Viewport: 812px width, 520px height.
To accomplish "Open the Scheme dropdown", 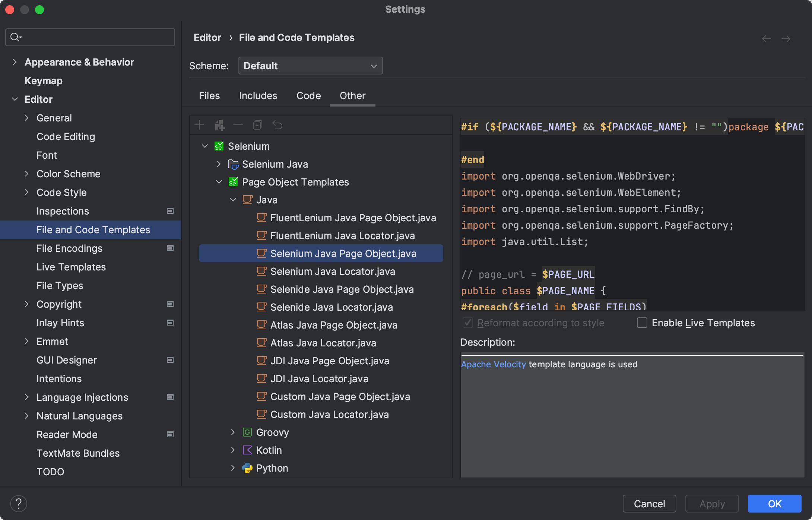I will tap(310, 66).
